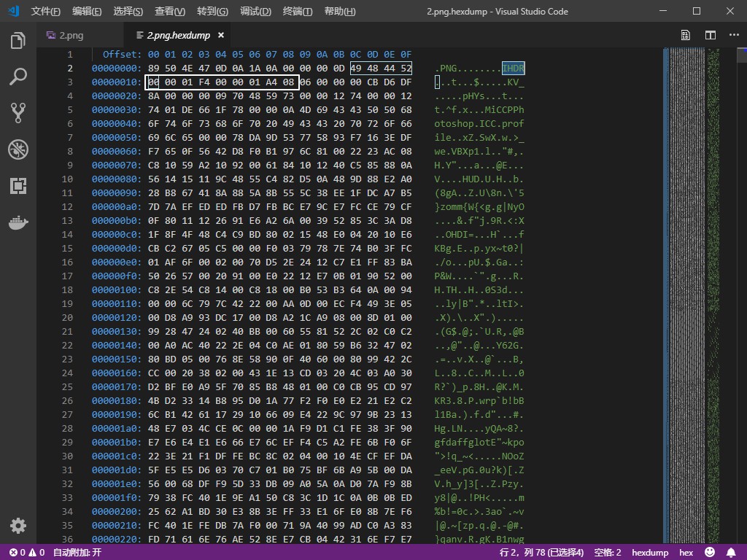The image size is (747, 560).
Task: Open the Explorer view in activity bar
Action: coord(18,41)
